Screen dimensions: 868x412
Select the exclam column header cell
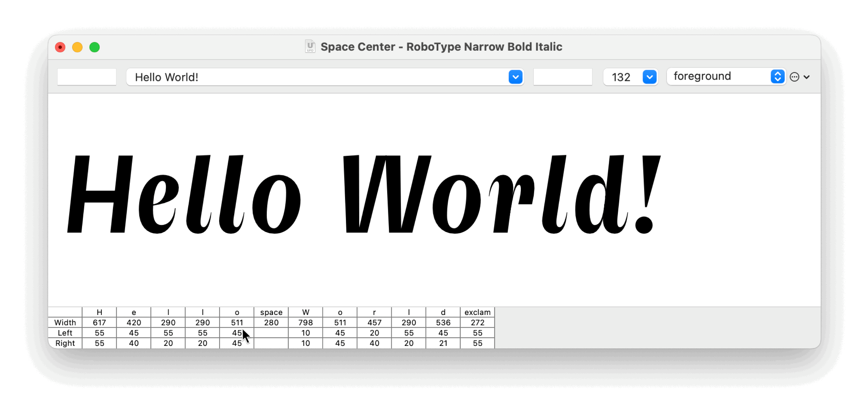tap(477, 312)
